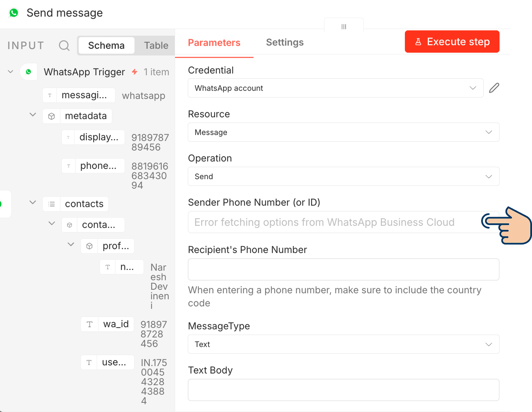Click the Naresh Devineni name value
Image resolution: width=532 pixels, height=412 pixels.
160,286
